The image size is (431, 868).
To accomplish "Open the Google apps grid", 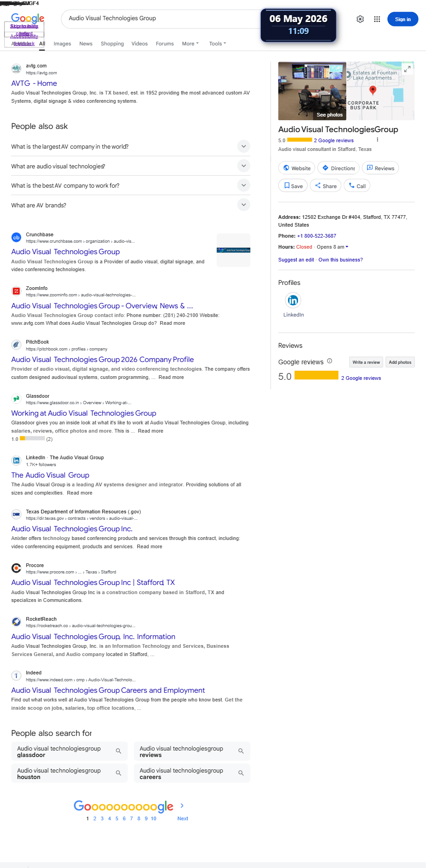I will pyautogui.click(x=377, y=19).
